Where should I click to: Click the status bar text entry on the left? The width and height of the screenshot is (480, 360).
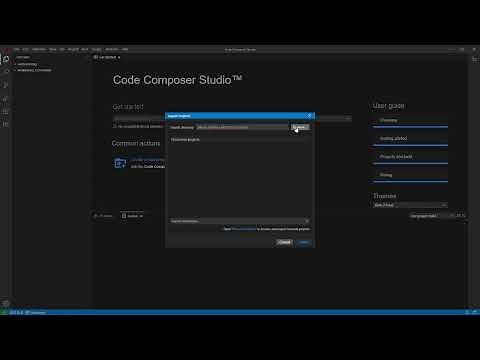(36, 312)
